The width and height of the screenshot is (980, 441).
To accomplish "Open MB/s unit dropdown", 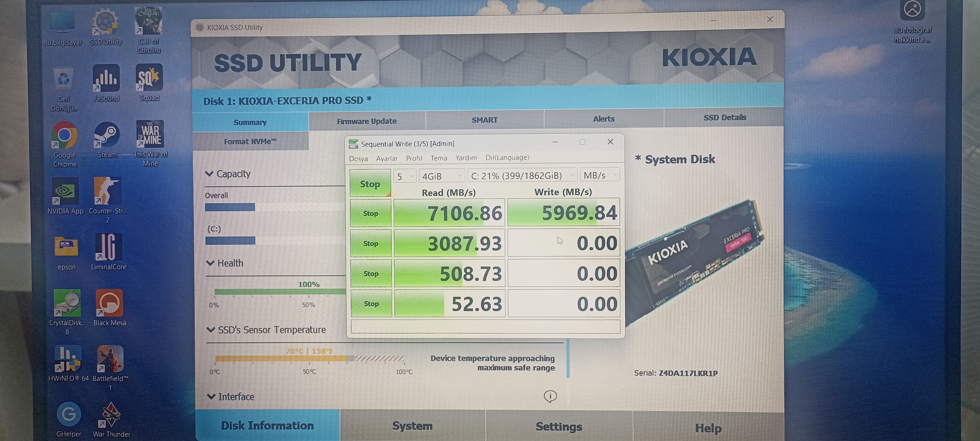I will pos(600,175).
